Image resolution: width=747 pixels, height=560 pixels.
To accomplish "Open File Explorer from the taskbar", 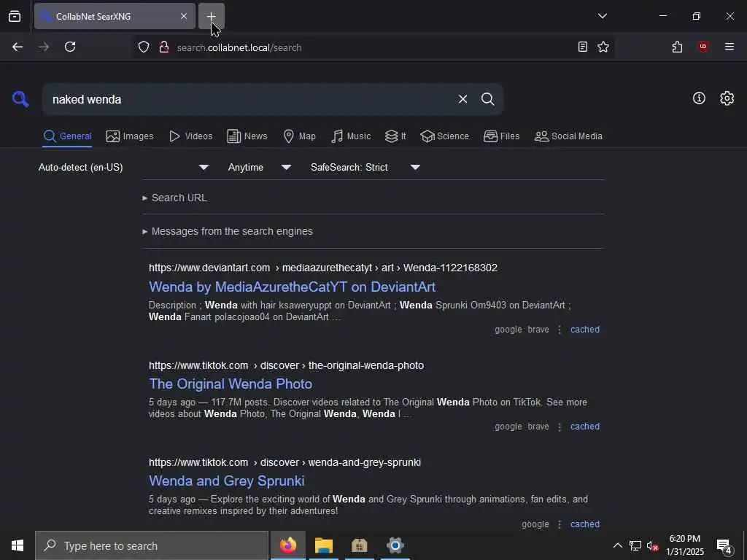I will coord(323,545).
